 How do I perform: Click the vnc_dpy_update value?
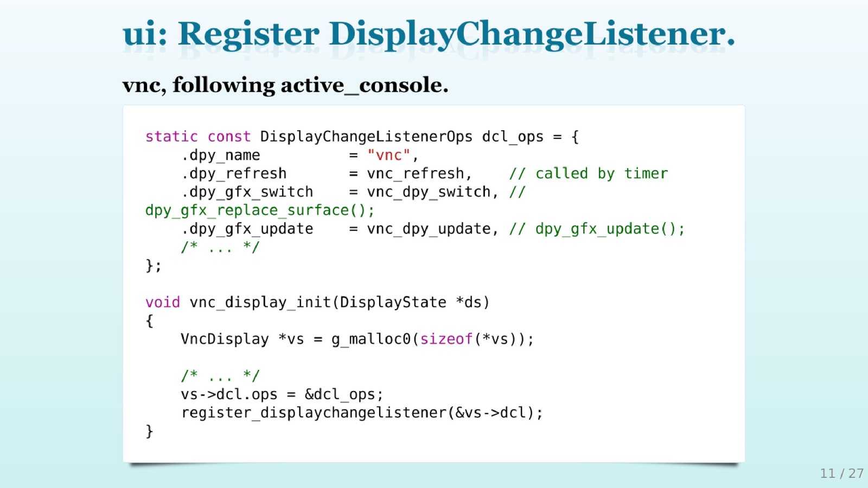(x=429, y=229)
